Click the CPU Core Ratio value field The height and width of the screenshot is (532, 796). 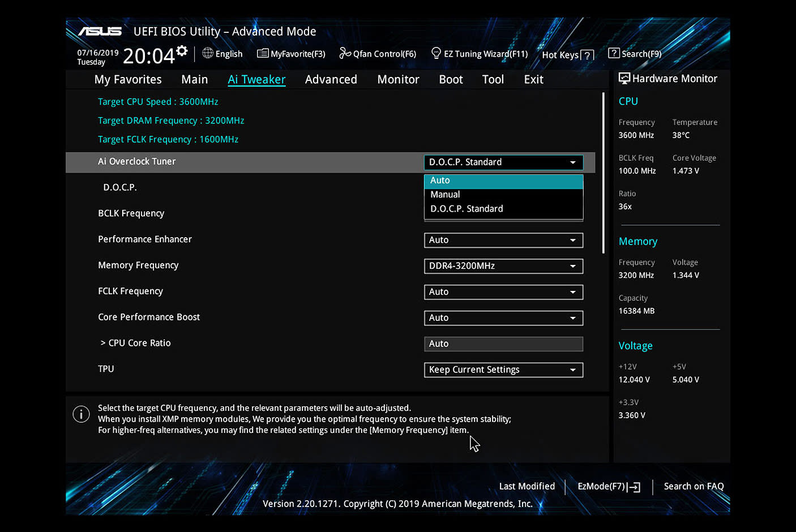click(503, 344)
